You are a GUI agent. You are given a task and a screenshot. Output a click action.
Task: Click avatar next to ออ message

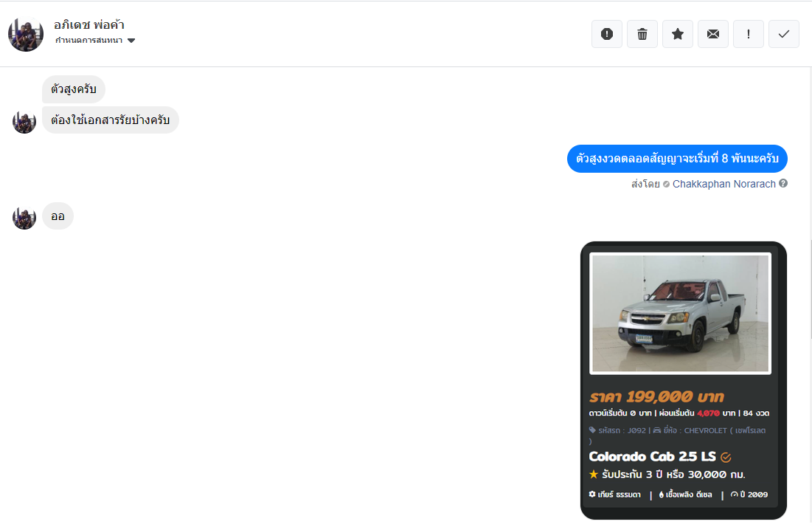click(x=24, y=218)
